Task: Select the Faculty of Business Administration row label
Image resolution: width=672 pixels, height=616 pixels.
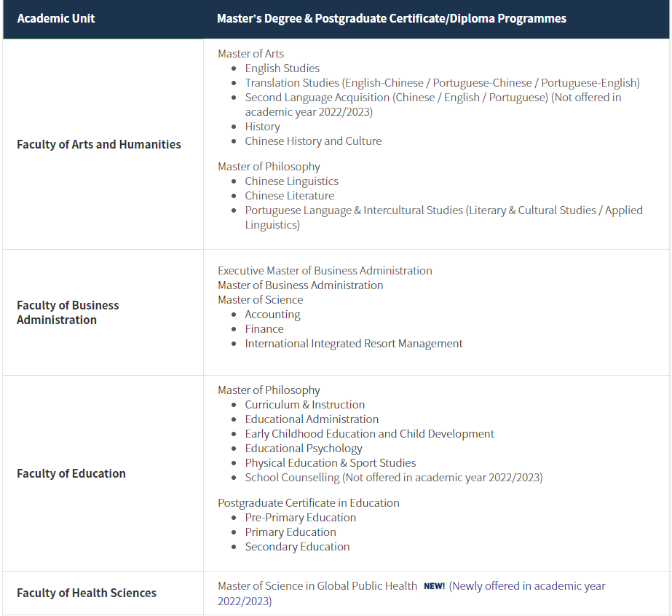Action: [68, 312]
